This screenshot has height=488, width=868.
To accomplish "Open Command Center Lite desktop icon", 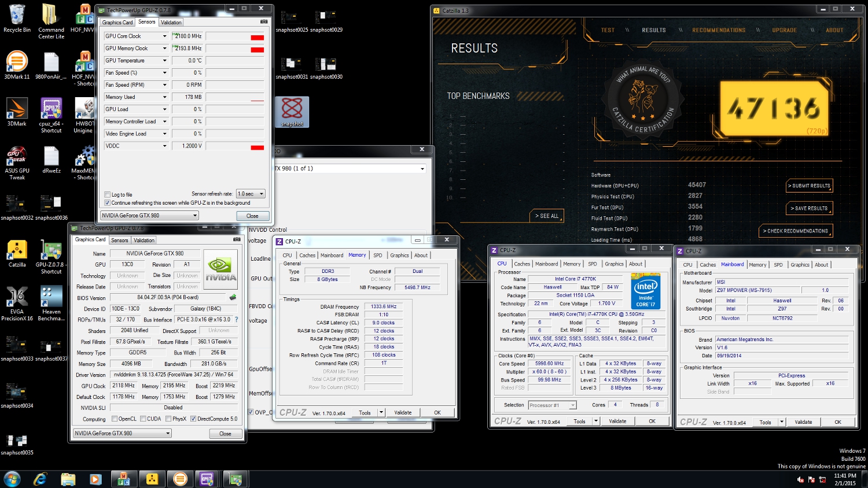I will [x=51, y=21].
